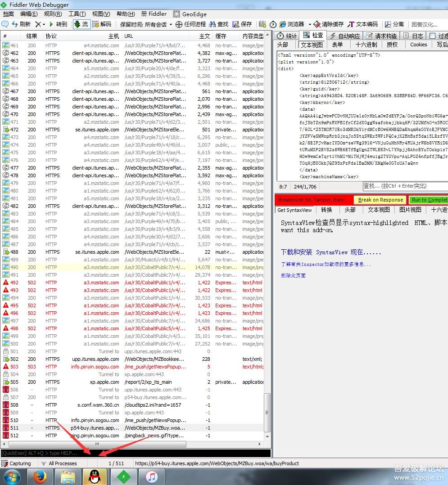Click the 任何进程 process target icon
This screenshot has width=448, height=485.
click(191, 24)
